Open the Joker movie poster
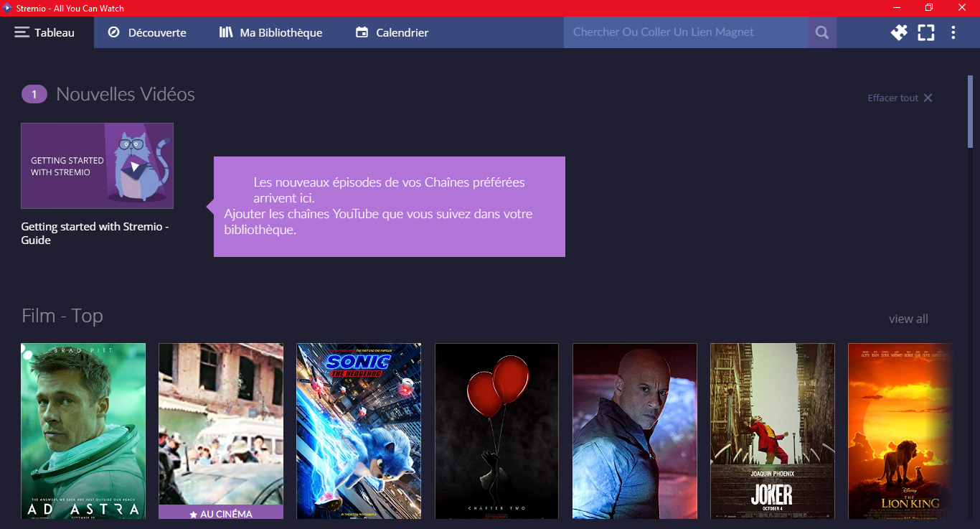Image resolution: width=980 pixels, height=529 pixels. coord(772,431)
